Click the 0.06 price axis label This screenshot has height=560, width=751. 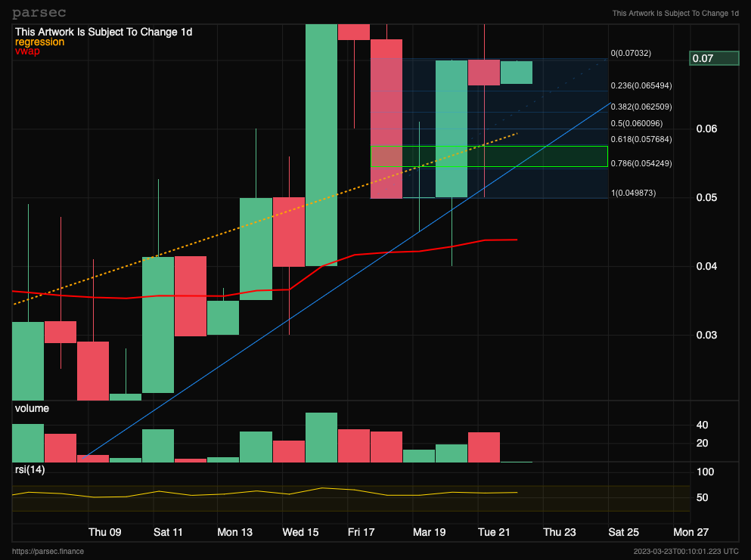click(706, 128)
